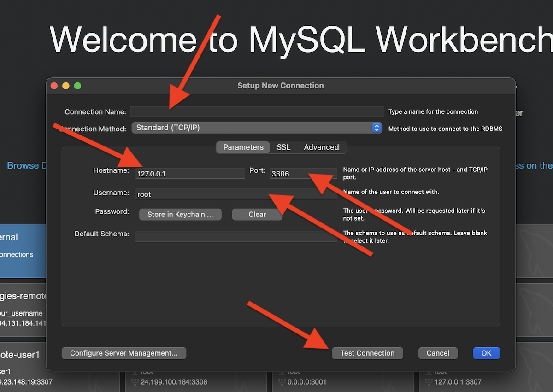Switch to the Parameters tab
Image resolution: width=553 pixels, height=392 pixels.
point(243,147)
